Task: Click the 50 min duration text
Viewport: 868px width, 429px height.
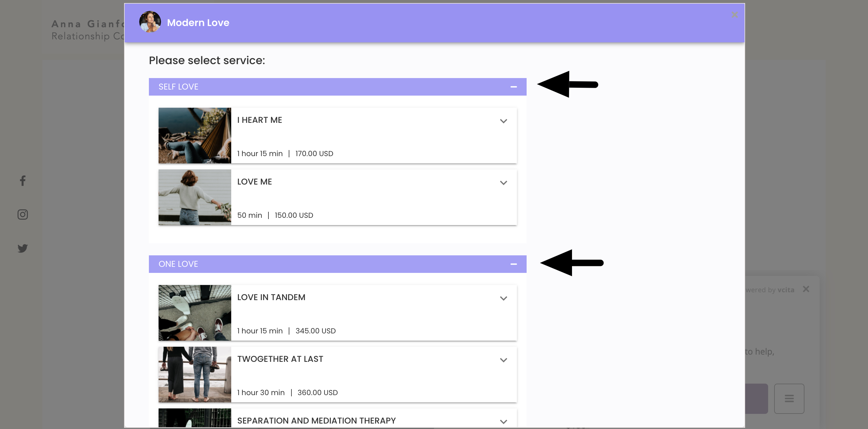Action: coord(249,215)
